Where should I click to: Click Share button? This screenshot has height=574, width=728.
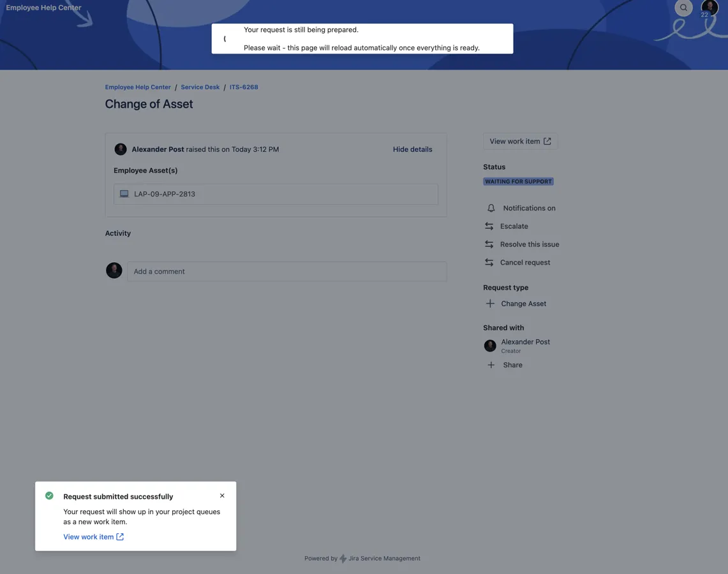point(505,365)
